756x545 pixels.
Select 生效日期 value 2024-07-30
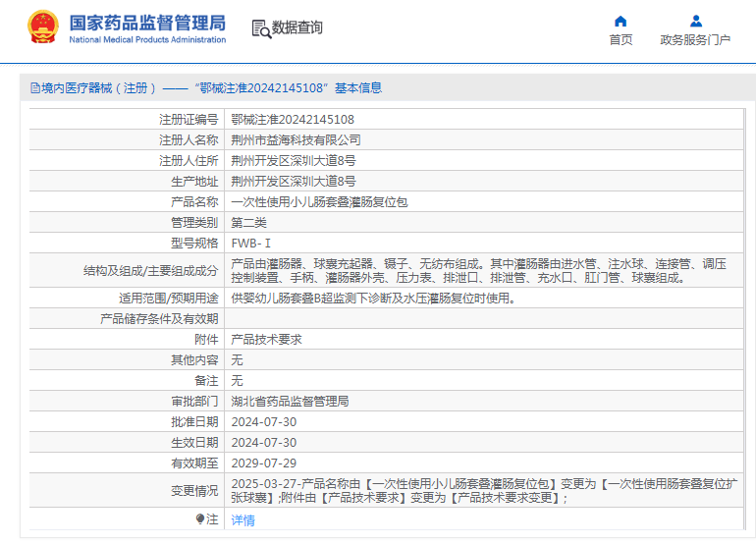(x=264, y=443)
